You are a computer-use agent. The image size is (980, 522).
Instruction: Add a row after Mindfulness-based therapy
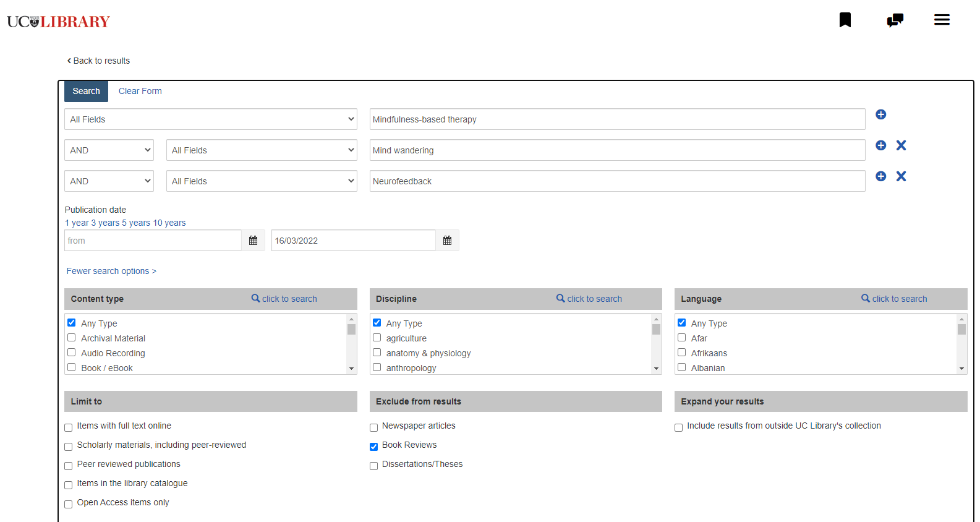pos(881,114)
